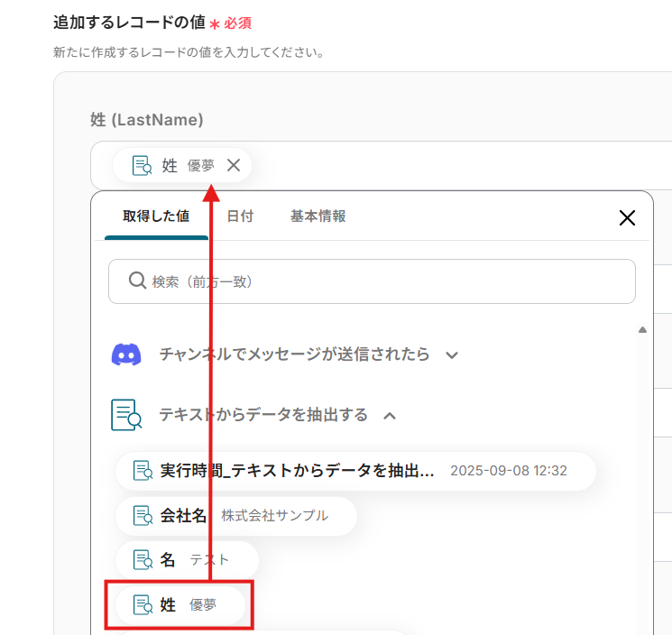The image size is (672, 635).
Task: Select the 姓 優夢 value in list
Action: pos(180,604)
